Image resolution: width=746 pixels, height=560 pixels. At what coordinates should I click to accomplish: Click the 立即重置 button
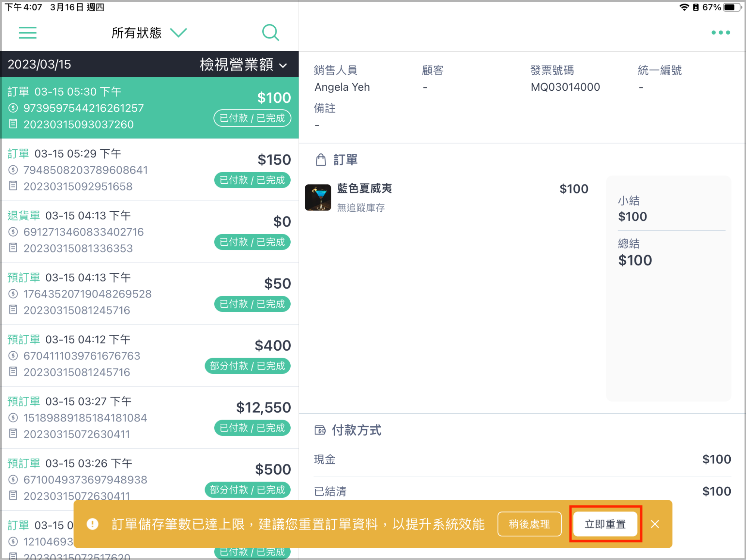(605, 524)
